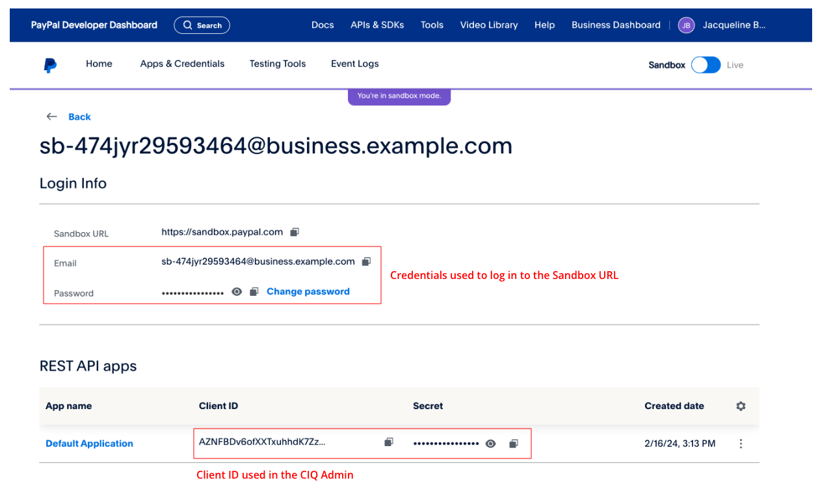Image resolution: width=818 pixels, height=504 pixels.
Task: Copy the Client ID value
Action: click(x=388, y=442)
